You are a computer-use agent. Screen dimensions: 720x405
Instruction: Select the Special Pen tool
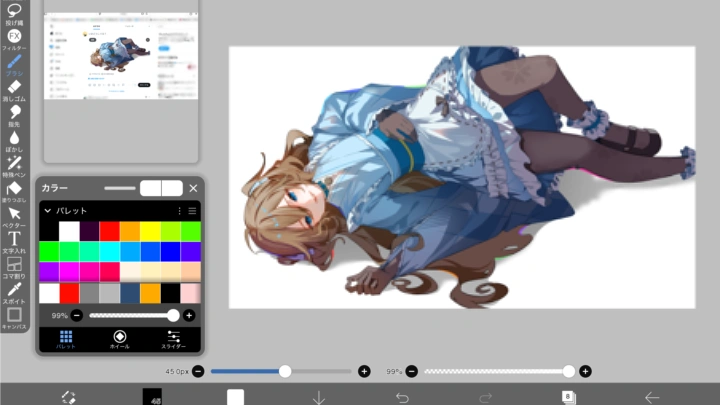pos(14,166)
